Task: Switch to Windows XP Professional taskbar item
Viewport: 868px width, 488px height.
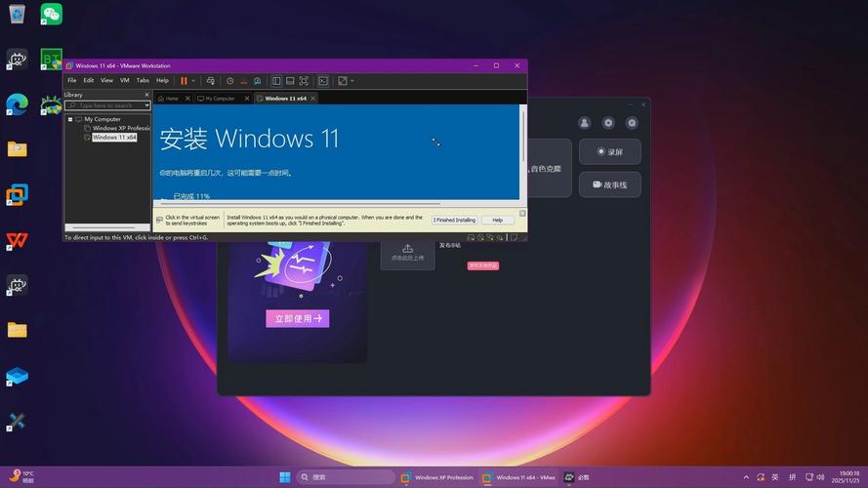Action: pyautogui.click(x=437, y=477)
